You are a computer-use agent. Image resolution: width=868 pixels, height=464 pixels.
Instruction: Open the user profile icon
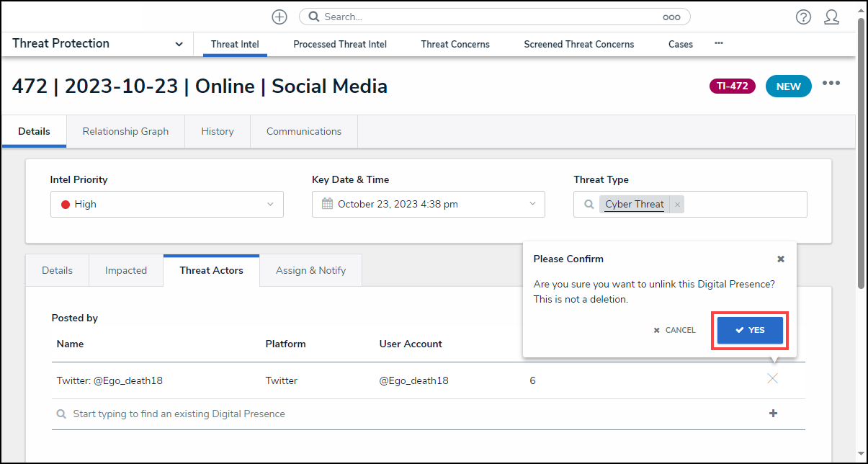coord(831,17)
